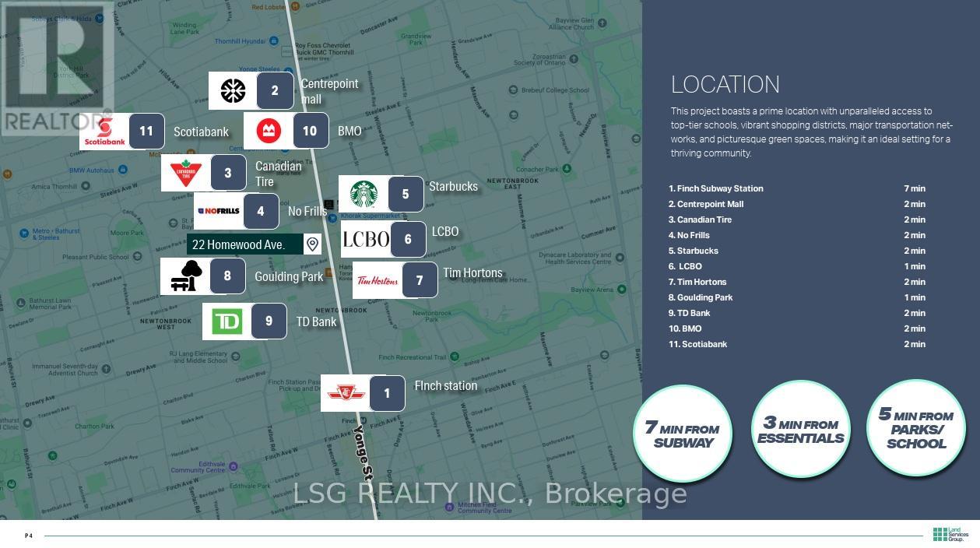Click the green TD logo tile
This screenshot has width=980, height=548.
click(227, 321)
